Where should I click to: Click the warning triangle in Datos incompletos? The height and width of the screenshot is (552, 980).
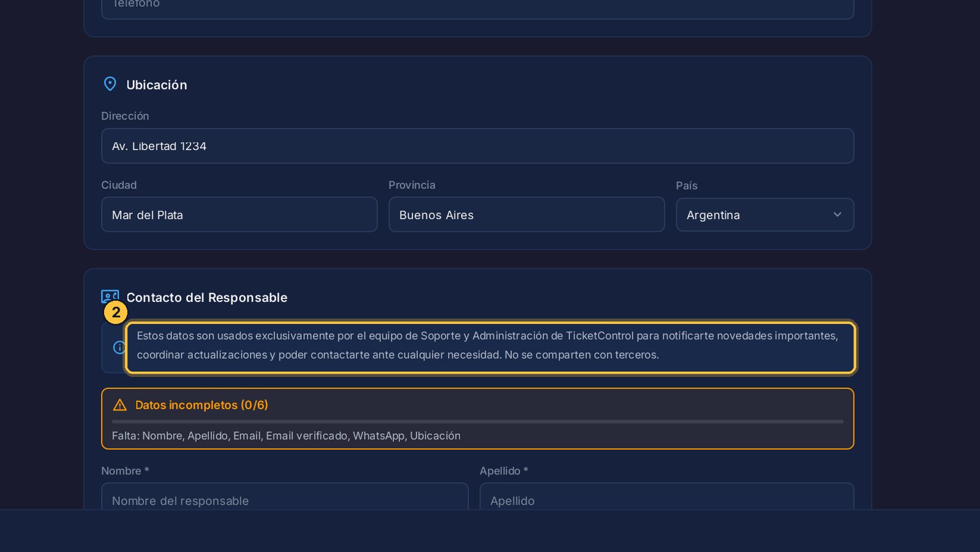click(120, 405)
